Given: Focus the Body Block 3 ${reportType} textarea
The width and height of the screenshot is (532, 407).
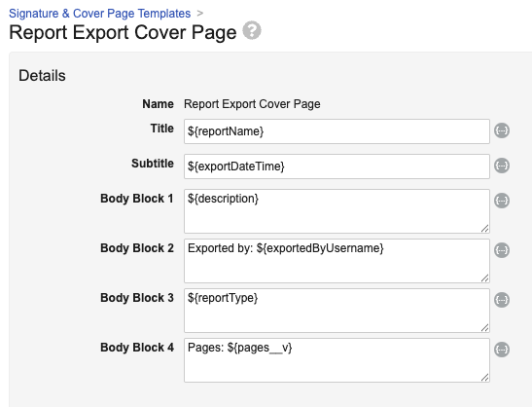Looking at the screenshot, I should pos(337,311).
